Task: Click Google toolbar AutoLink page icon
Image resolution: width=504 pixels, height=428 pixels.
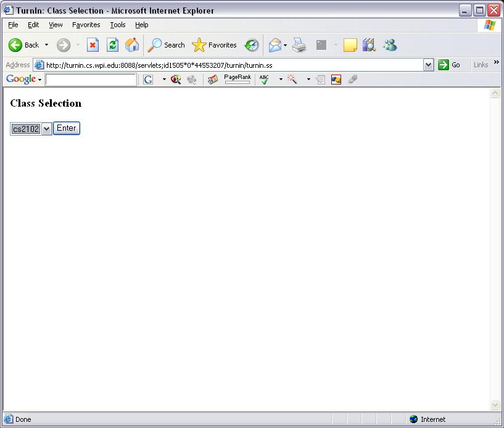Action: [320, 80]
